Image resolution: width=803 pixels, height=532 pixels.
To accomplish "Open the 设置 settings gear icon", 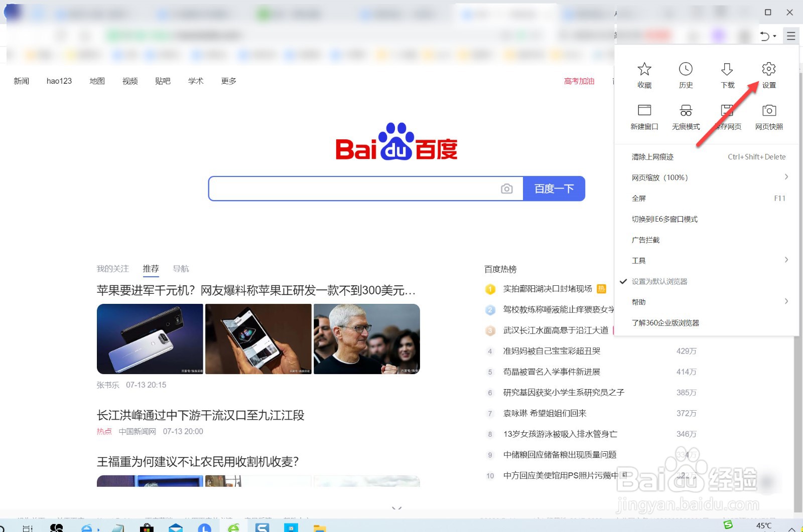I will (x=769, y=75).
